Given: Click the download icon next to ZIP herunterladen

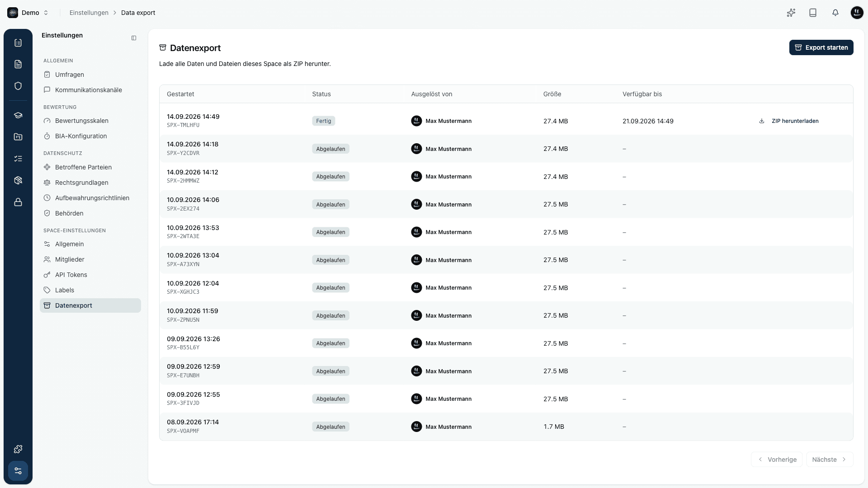Looking at the screenshot, I should point(762,121).
